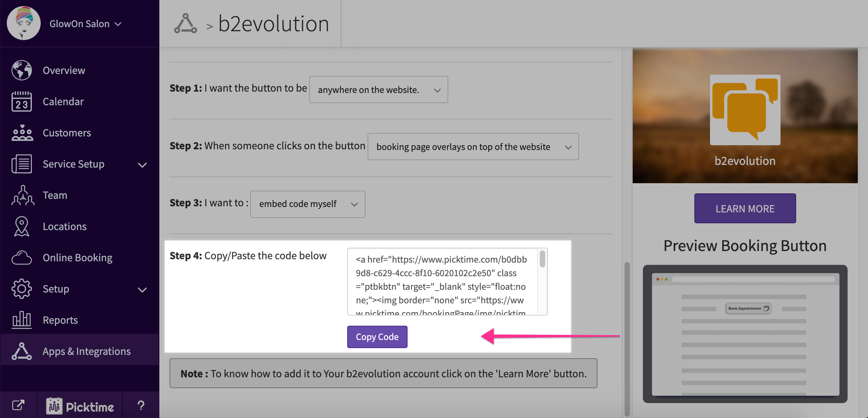The width and height of the screenshot is (868, 418).
Task: Open the Step 3 embed code dropdown
Action: (308, 204)
